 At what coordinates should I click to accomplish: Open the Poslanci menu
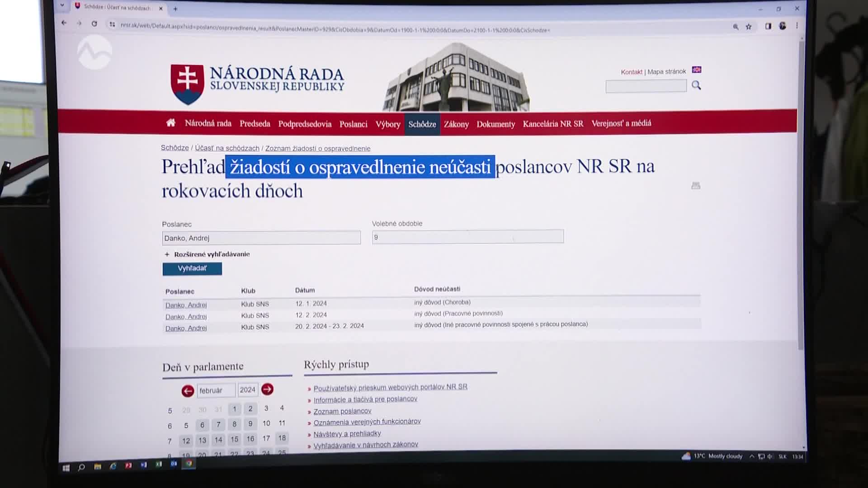pyautogui.click(x=354, y=124)
